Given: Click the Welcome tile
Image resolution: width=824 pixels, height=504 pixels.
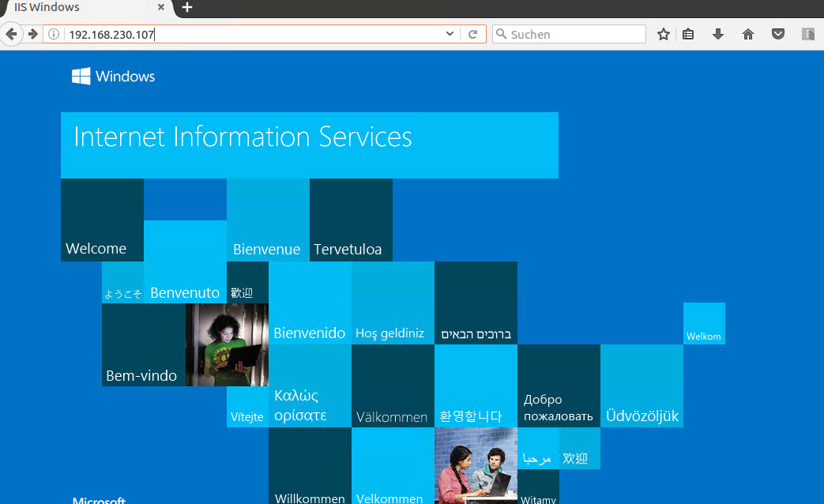Looking at the screenshot, I should (102, 220).
